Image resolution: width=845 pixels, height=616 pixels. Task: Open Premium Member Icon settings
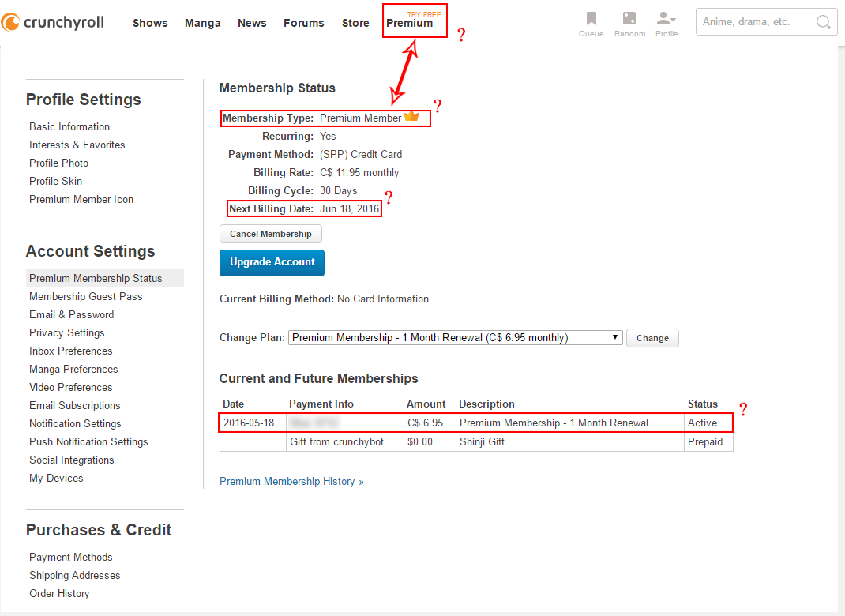(x=81, y=199)
